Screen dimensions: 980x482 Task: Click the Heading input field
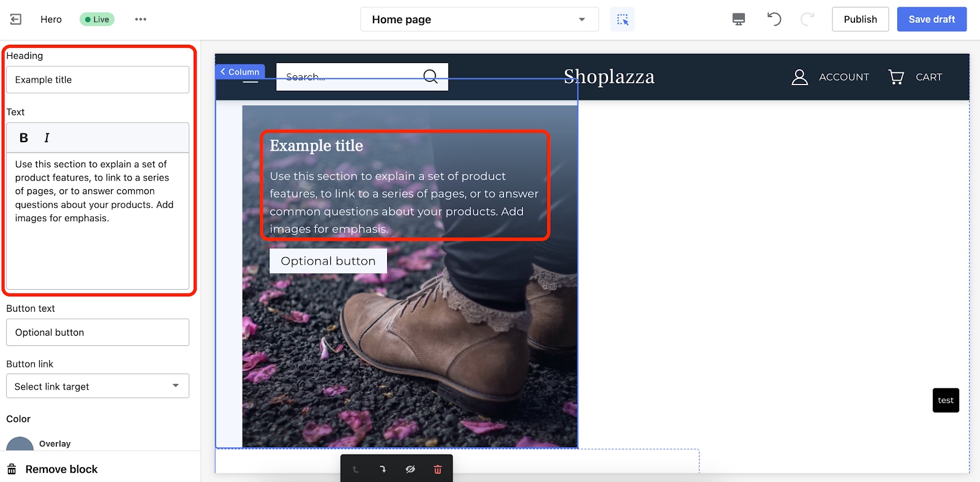[98, 80]
